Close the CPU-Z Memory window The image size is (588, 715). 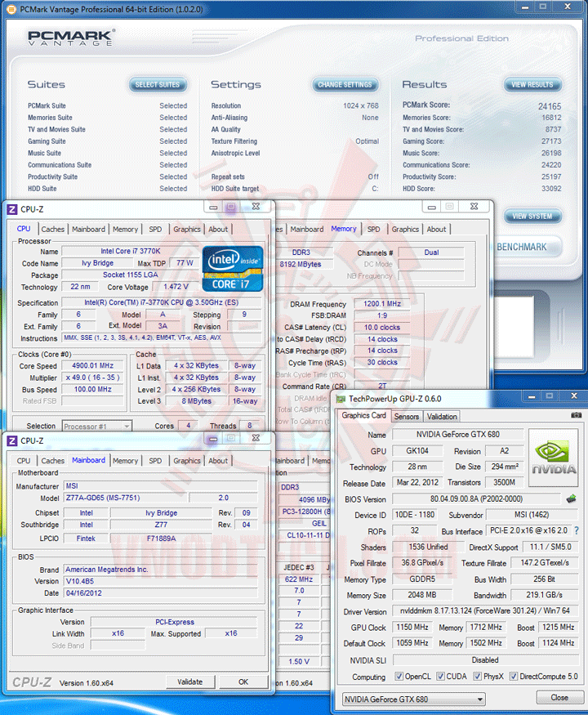coord(474,206)
